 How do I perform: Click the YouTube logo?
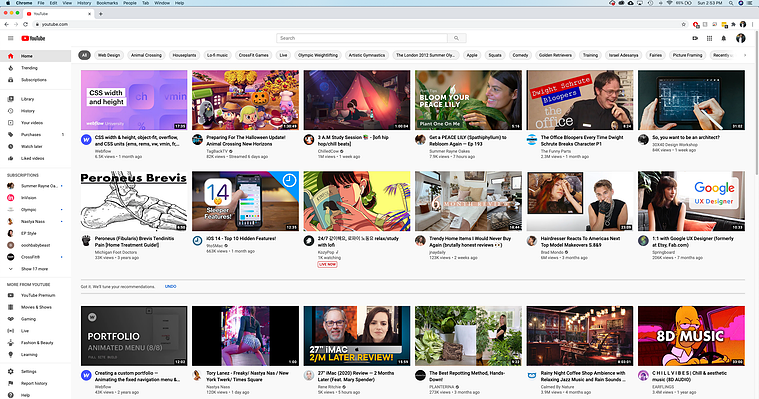tap(33, 38)
